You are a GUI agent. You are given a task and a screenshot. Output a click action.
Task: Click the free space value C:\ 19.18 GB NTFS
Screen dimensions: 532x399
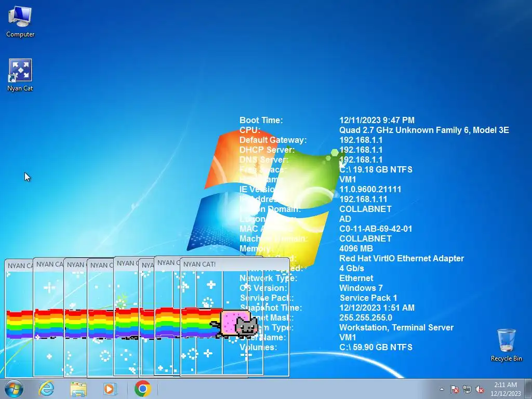click(x=376, y=169)
